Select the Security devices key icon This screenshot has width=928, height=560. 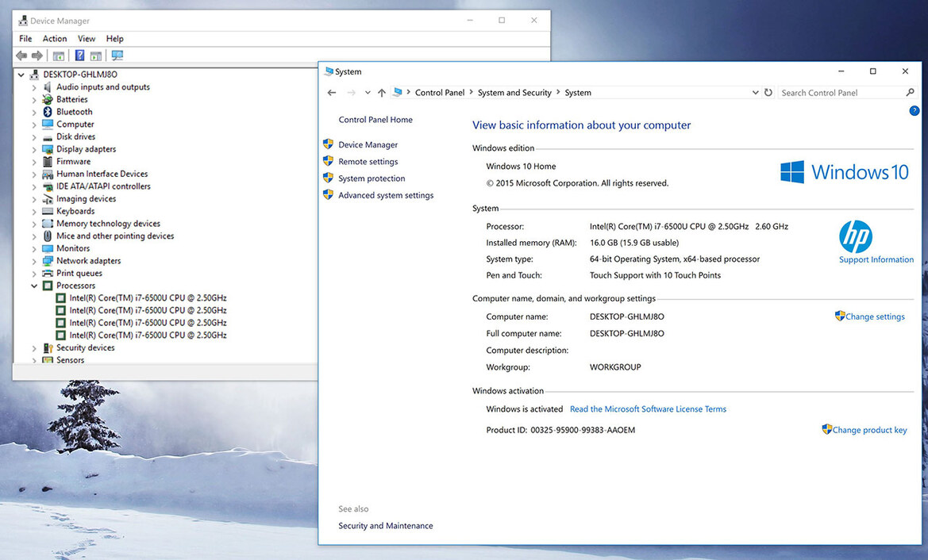48,347
